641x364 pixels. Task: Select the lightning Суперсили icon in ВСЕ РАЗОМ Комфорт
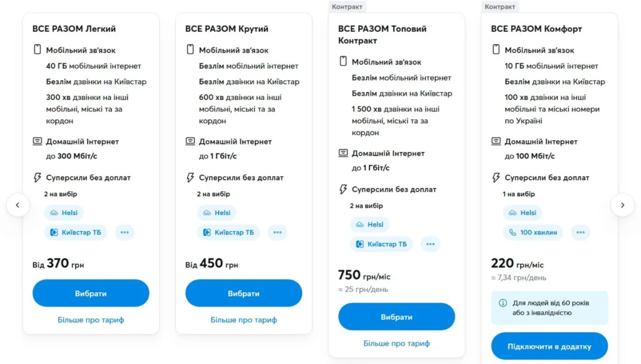pyautogui.click(x=495, y=178)
